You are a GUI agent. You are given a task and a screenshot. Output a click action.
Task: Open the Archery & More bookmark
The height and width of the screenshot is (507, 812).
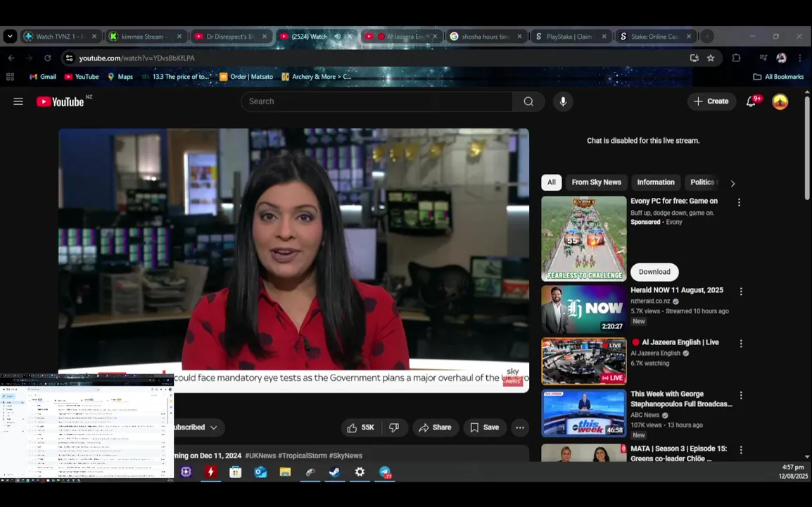(x=317, y=77)
